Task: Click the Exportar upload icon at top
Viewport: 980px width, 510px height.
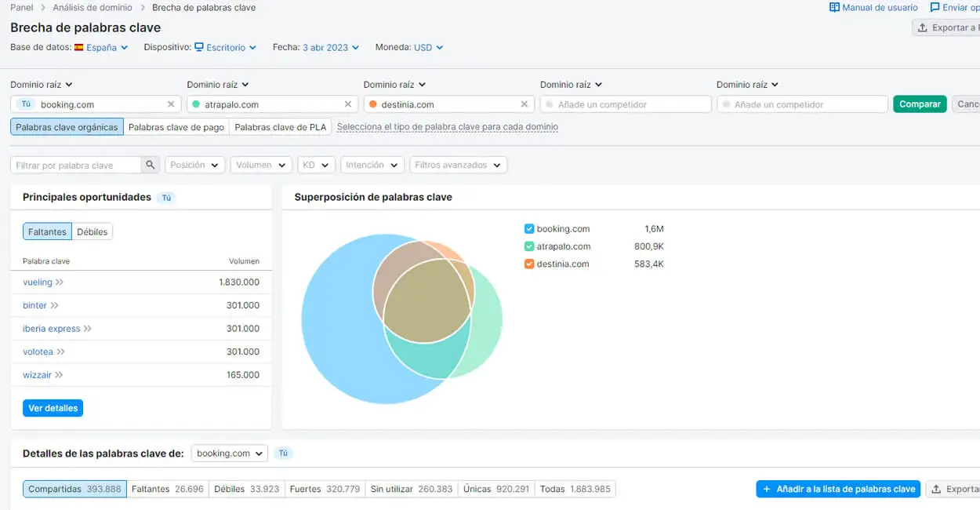Action: (x=923, y=27)
